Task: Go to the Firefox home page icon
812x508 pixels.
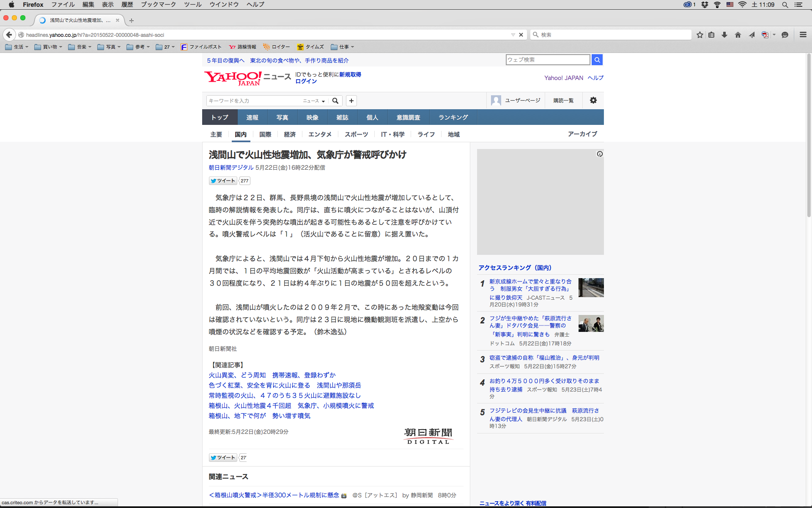Action: tap(738, 35)
